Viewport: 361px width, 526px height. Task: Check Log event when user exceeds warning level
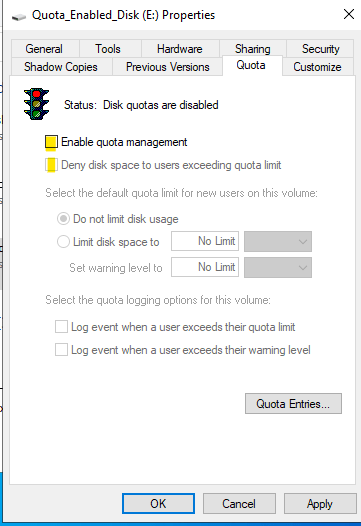pos(61,350)
